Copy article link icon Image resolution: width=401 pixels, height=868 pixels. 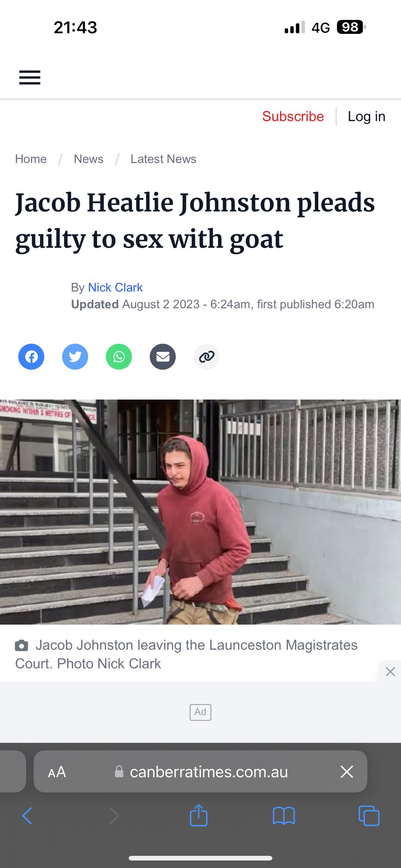click(207, 357)
